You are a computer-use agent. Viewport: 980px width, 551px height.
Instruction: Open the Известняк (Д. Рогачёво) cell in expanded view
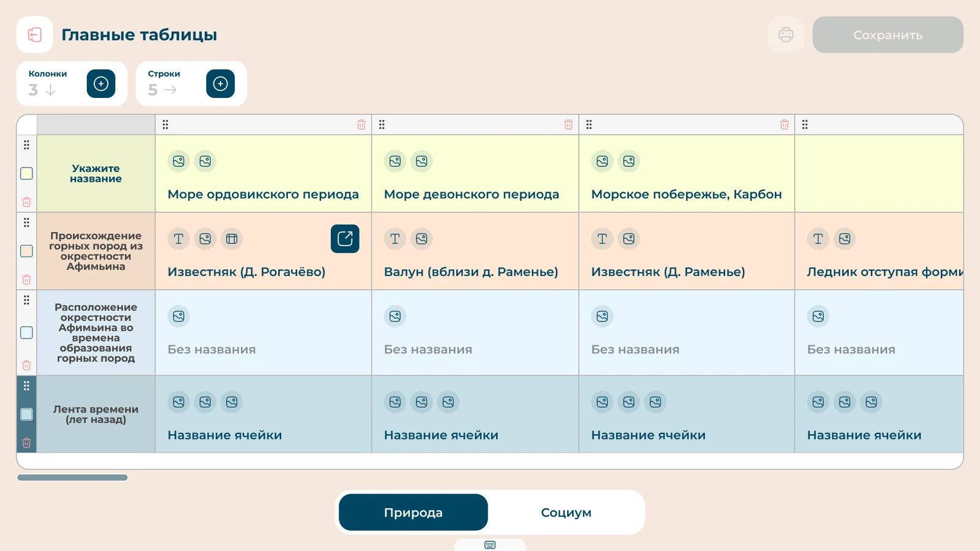point(345,239)
